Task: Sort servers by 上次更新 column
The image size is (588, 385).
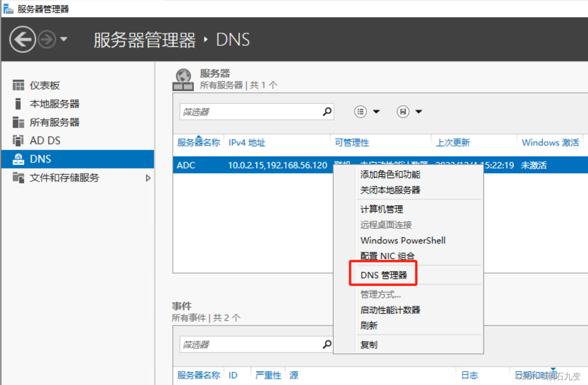Action: point(453,142)
